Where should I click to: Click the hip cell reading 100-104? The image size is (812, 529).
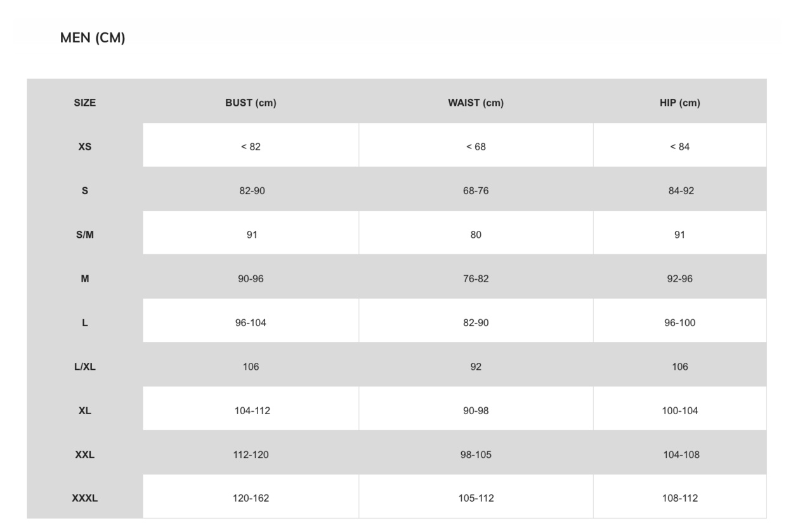tap(679, 411)
